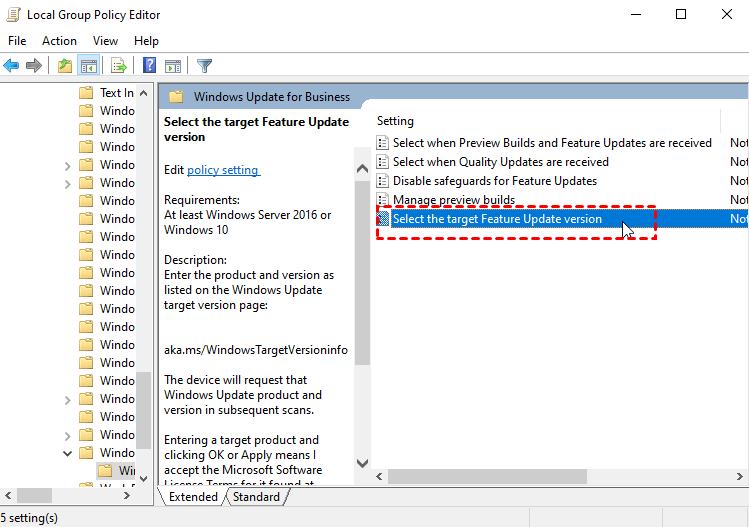
Task: Click the '5 setting(s)' status bar text
Action: tap(29, 518)
